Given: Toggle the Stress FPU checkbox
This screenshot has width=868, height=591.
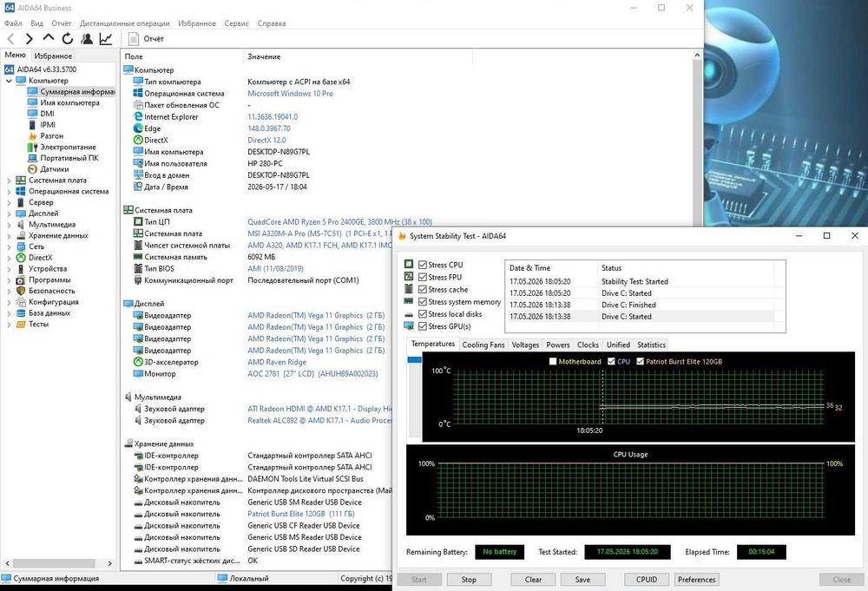Looking at the screenshot, I should 423,277.
